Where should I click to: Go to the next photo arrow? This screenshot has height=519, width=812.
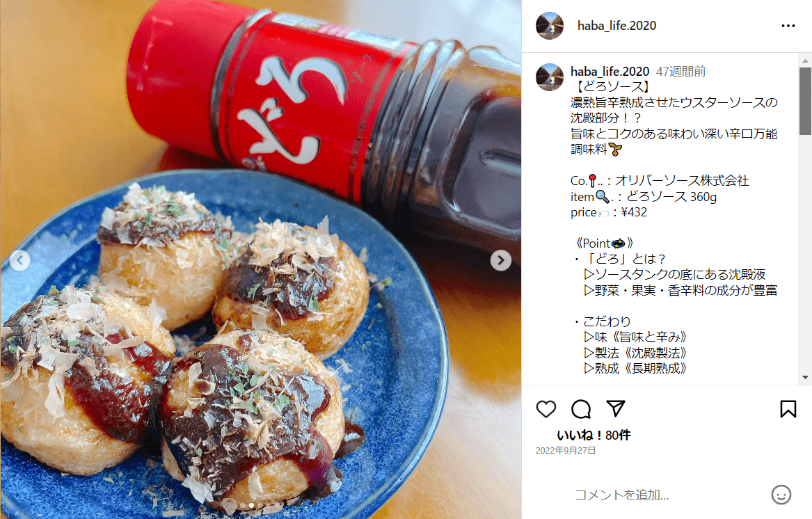501,260
